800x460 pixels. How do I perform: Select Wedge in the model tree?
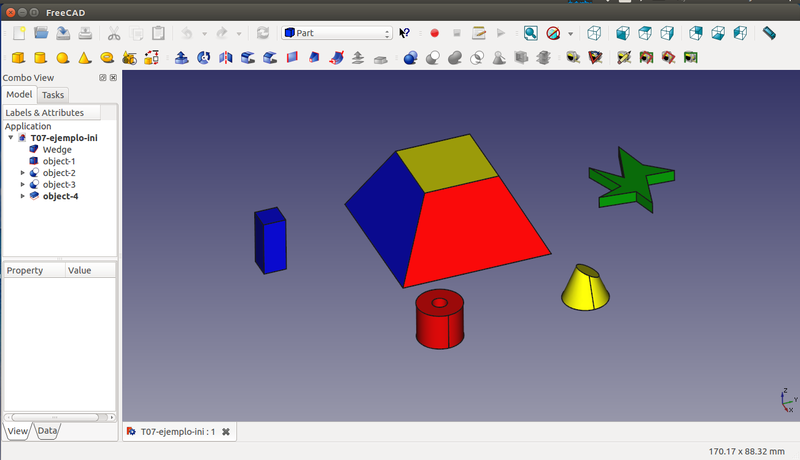tap(56, 149)
